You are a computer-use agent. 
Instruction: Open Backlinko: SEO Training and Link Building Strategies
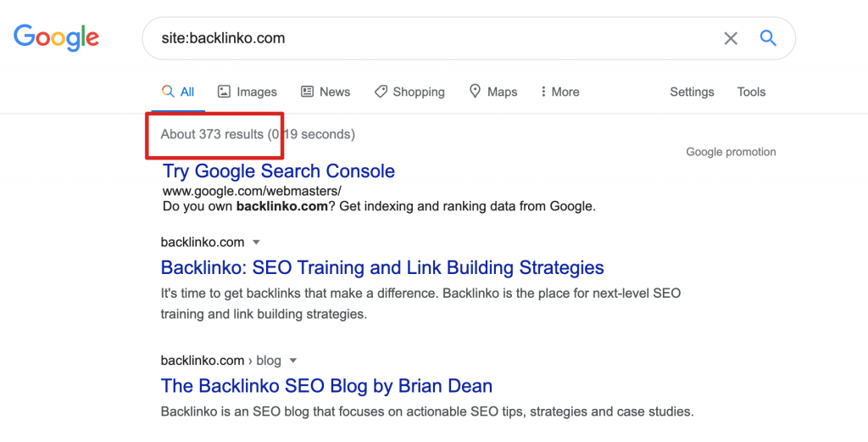click(382, 268)
